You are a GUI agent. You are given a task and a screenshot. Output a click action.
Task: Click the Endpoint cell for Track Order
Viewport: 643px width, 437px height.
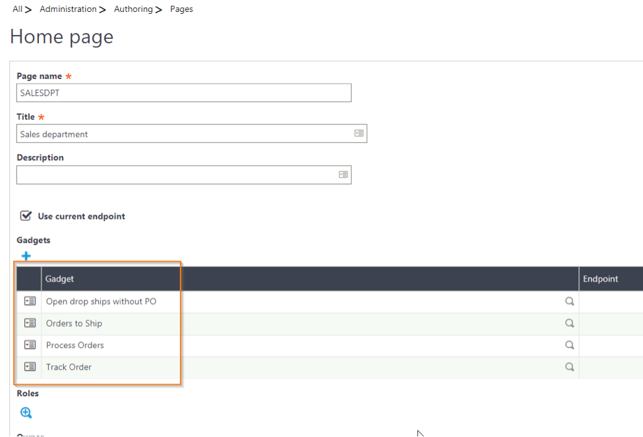coord(611,366)
